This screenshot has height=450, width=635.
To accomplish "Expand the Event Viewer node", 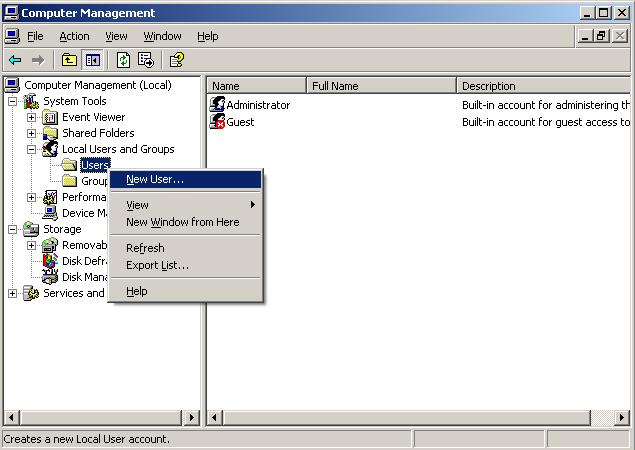I will tap(31, 117).
